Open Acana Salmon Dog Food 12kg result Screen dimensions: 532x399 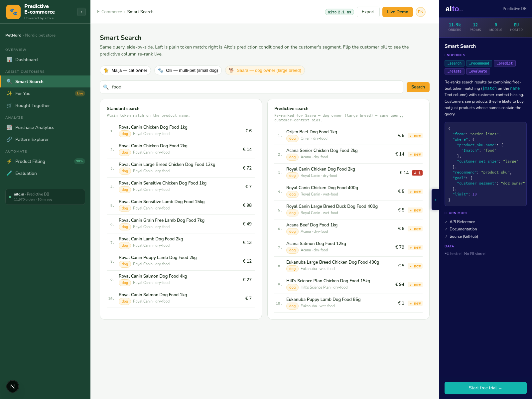(x=348, y=247)
